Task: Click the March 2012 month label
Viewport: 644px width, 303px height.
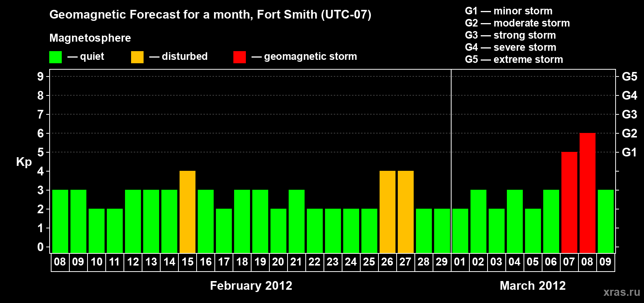Action: [x=533, y=286]
